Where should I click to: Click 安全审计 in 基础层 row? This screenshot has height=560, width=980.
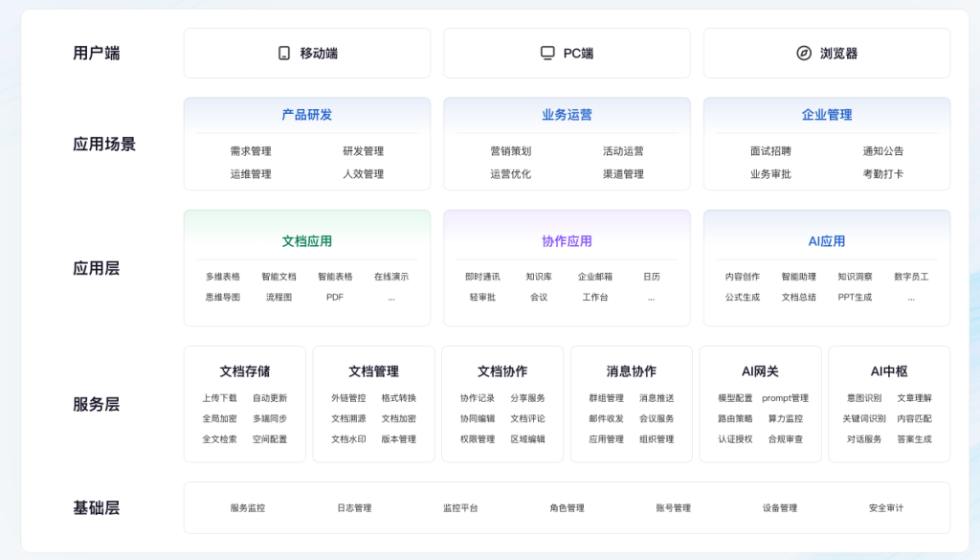click(886, 507)
